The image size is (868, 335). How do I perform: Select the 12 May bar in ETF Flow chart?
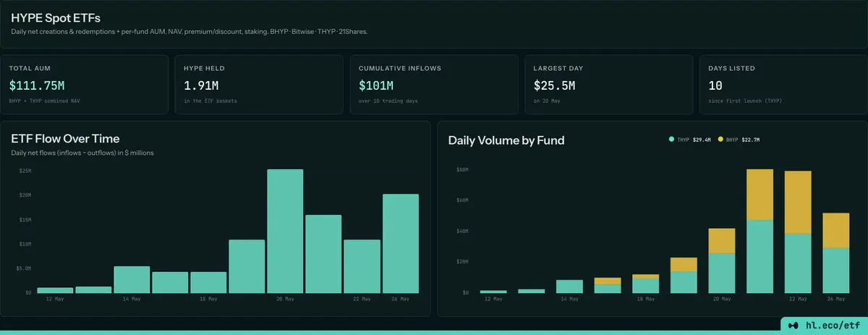55,290
